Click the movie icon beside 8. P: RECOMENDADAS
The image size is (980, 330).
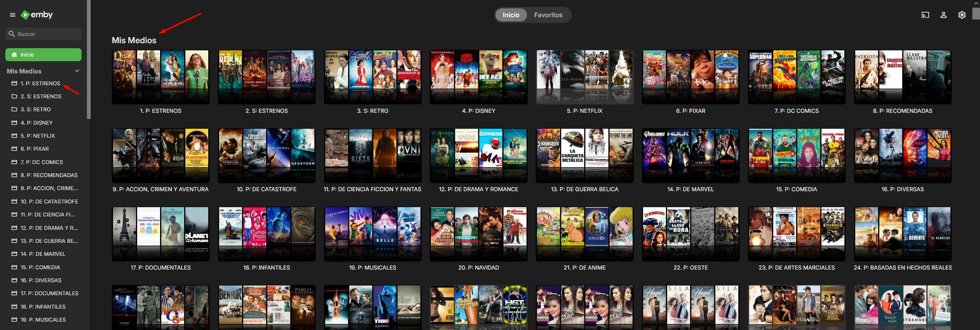[14, 175]
